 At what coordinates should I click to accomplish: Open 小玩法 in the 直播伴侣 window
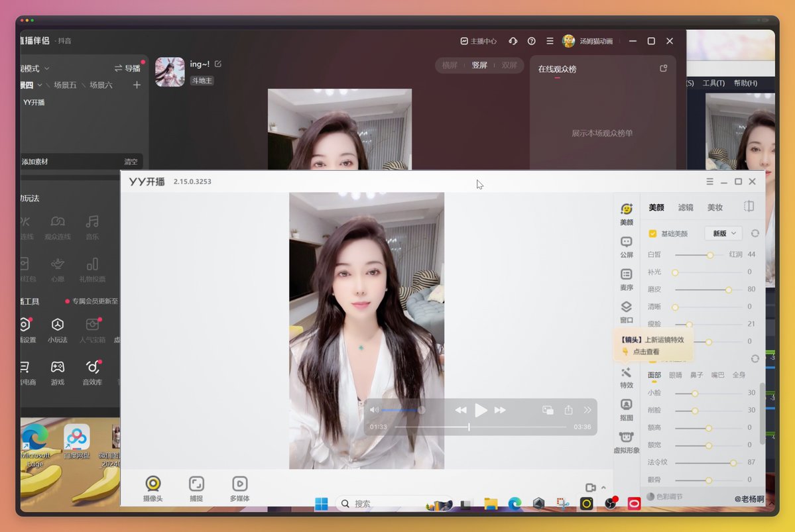tap(58, 330)
